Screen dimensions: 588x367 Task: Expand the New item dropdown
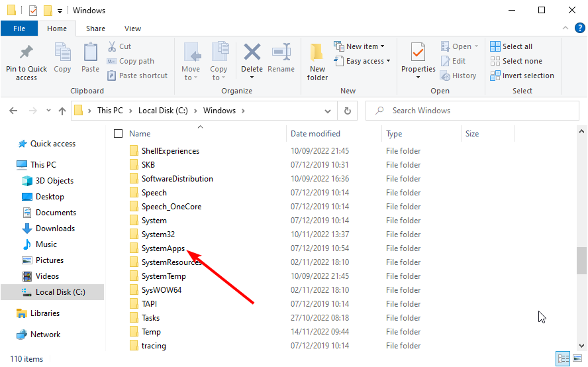click(x=383, y=46)
